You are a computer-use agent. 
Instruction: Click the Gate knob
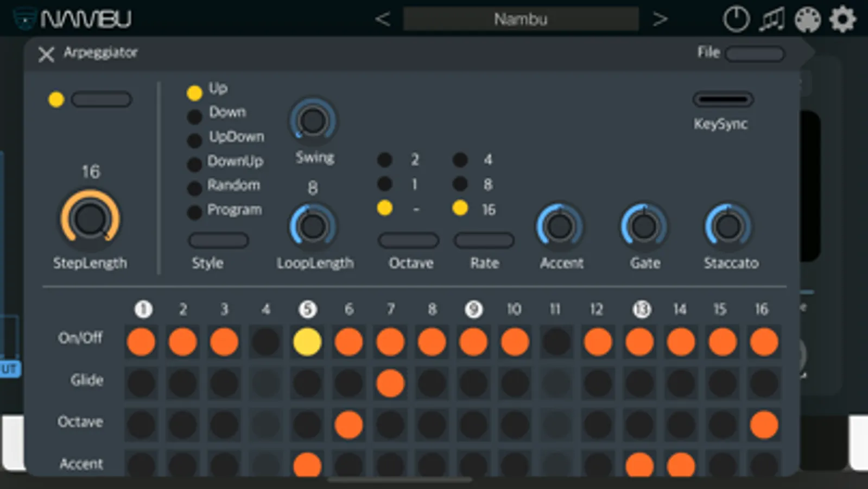(644, 227)
